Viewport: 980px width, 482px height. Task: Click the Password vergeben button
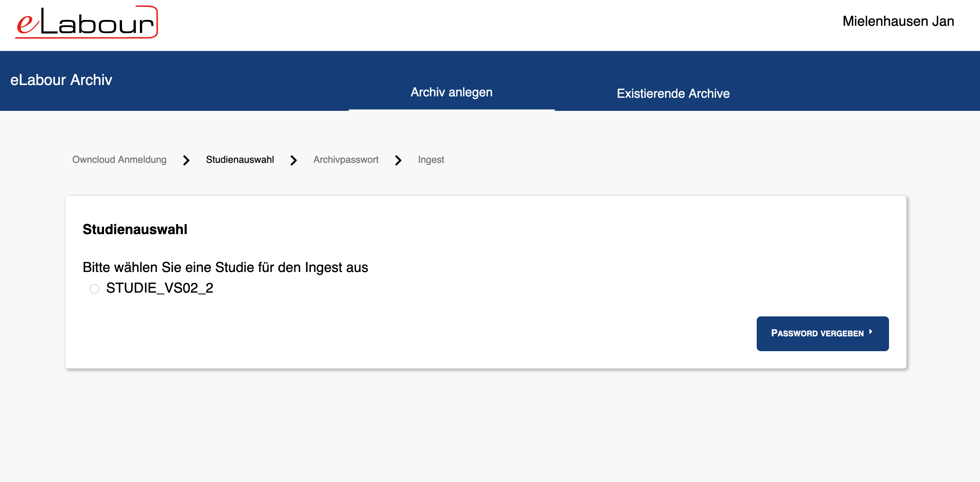click(x=823, y=333)
